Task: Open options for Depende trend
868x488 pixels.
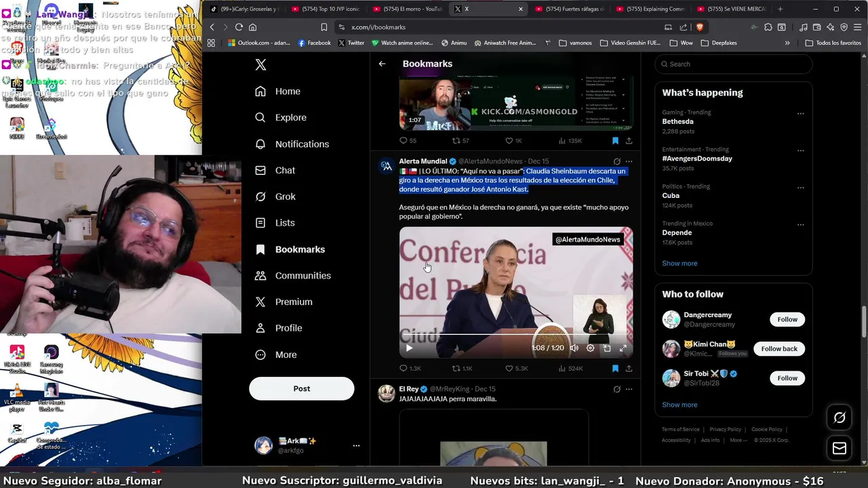Action: click(801, 224)
